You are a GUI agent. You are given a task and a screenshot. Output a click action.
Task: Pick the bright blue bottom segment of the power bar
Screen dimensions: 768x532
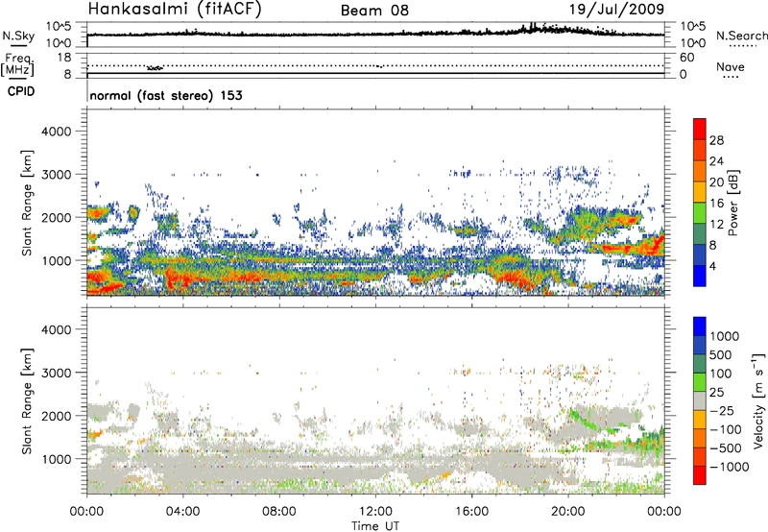coord(700,276)
